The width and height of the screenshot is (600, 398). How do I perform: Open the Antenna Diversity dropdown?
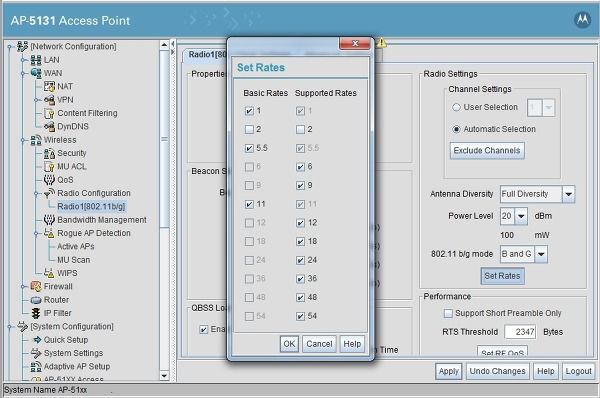pos(569,194)
